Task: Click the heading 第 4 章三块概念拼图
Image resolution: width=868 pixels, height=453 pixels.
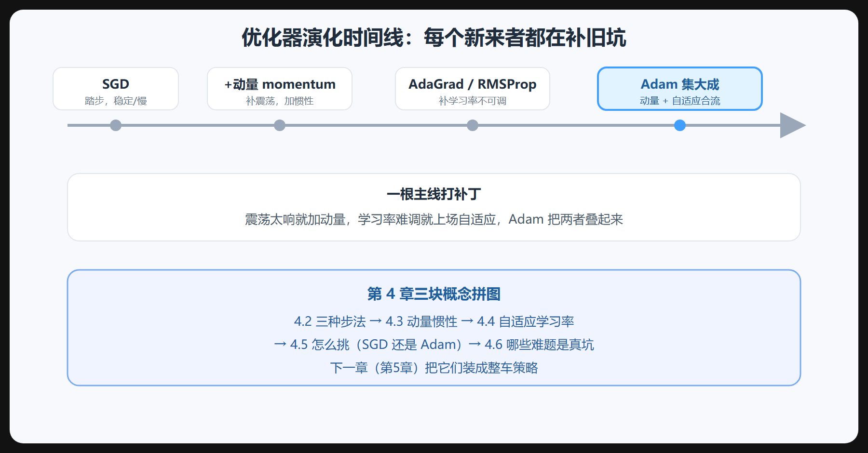Action: click(x=434, y=293)
